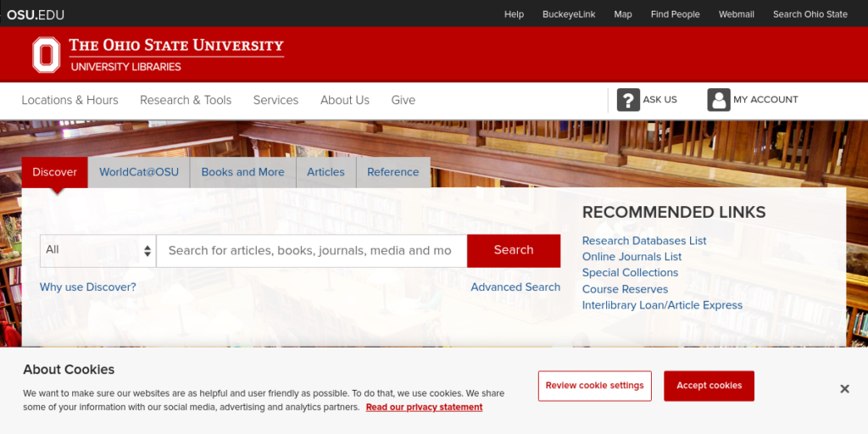
Task: Open the Articles tab
Action: [x=326, y=172]
